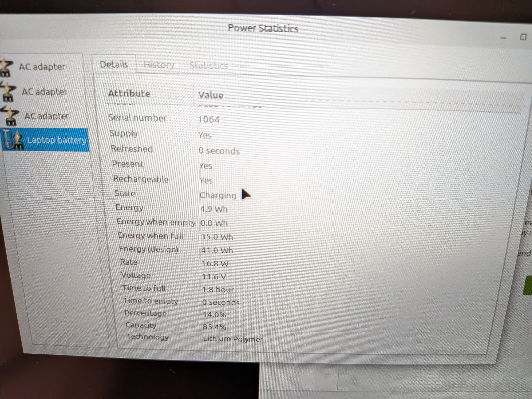Select the Energy attribute label
The width and height of the screenshot is (532, 399).
coord(129,207)
